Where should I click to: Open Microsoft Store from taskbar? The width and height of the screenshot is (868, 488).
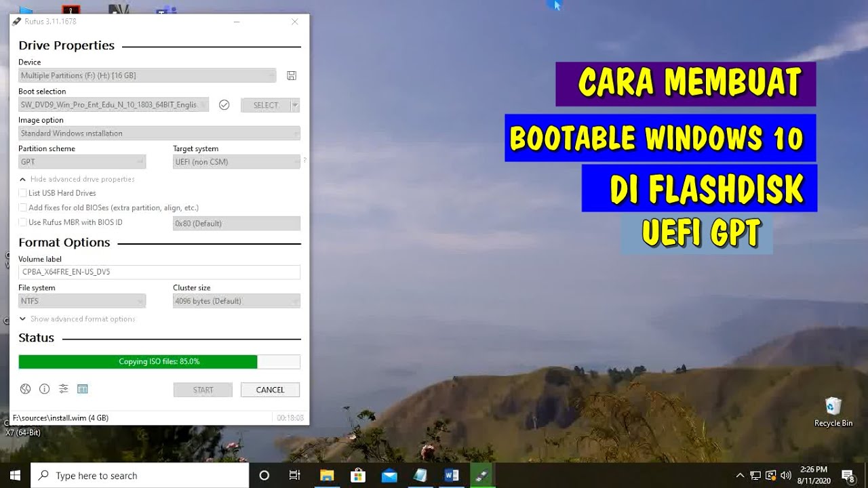pos(358,475)
